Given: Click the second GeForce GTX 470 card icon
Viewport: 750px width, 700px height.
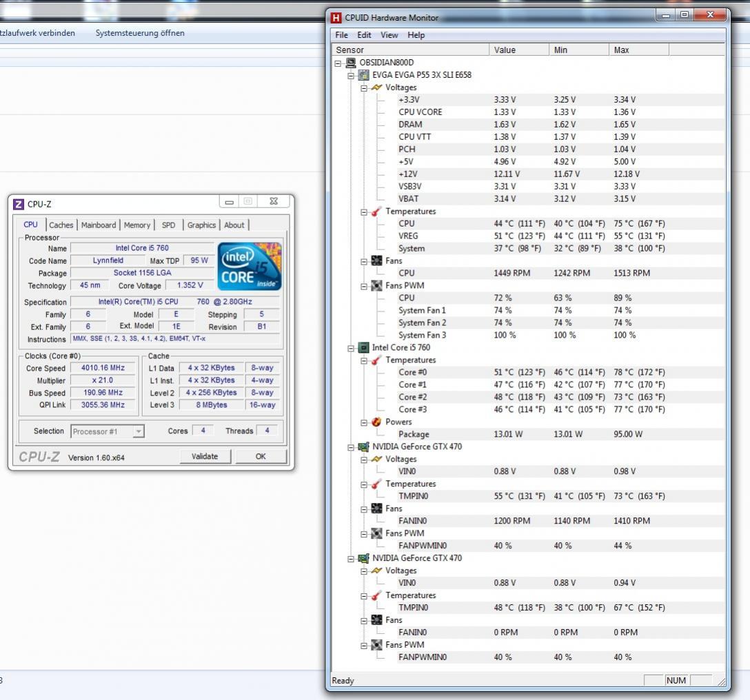Looking at the screenshot, I should (364, 558).
